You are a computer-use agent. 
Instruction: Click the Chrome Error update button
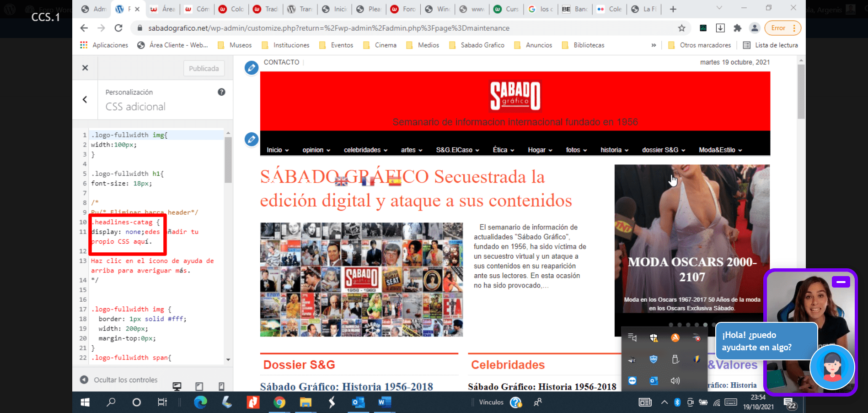click(x=782, y=28)
